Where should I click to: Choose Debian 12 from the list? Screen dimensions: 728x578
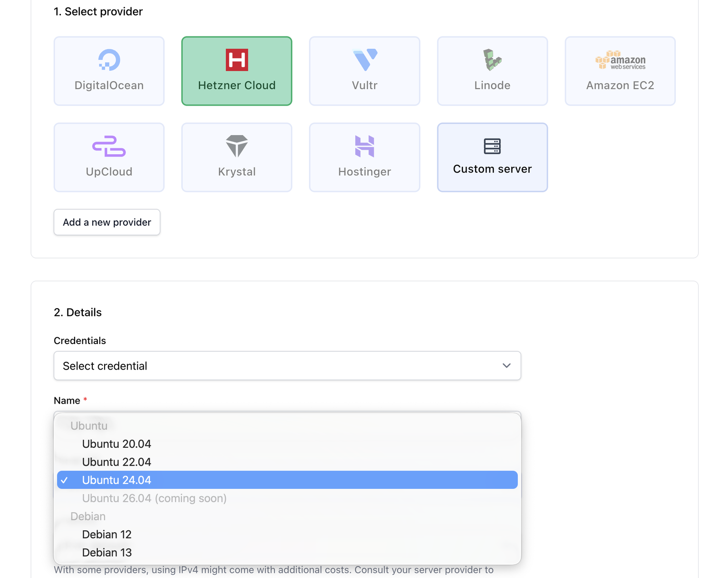point(287,534)
